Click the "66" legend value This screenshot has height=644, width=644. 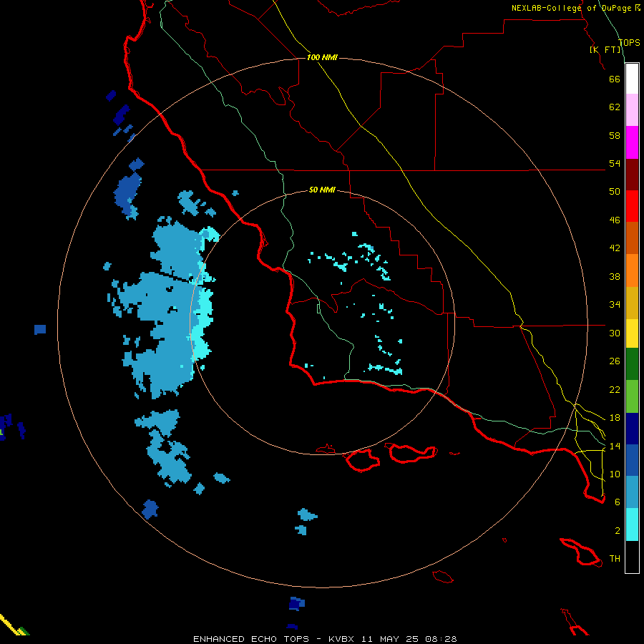tap(615, 79)
